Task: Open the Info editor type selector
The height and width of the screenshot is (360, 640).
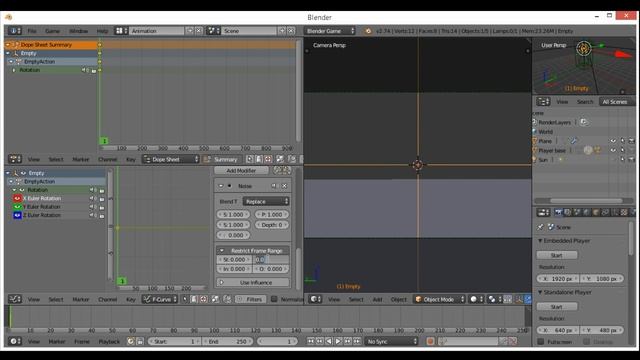Action: [x=14, y=31]
